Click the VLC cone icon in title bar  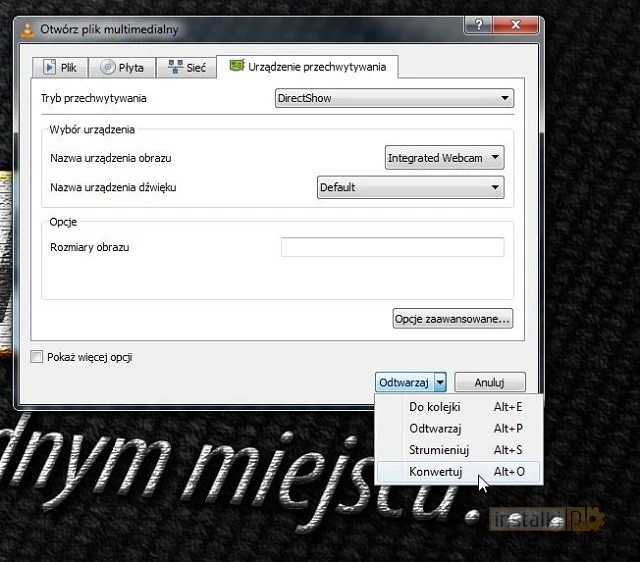(27, 29)
